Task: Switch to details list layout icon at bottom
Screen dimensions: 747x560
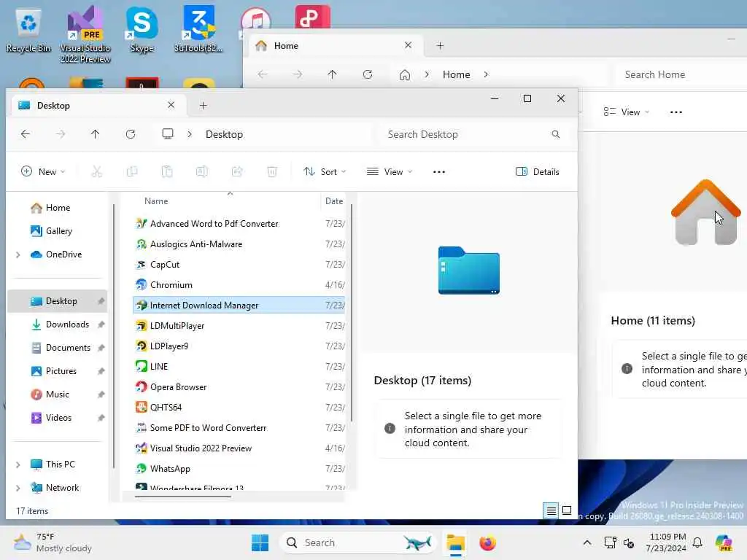Action: pyautogui.click(x=551, y=511)
